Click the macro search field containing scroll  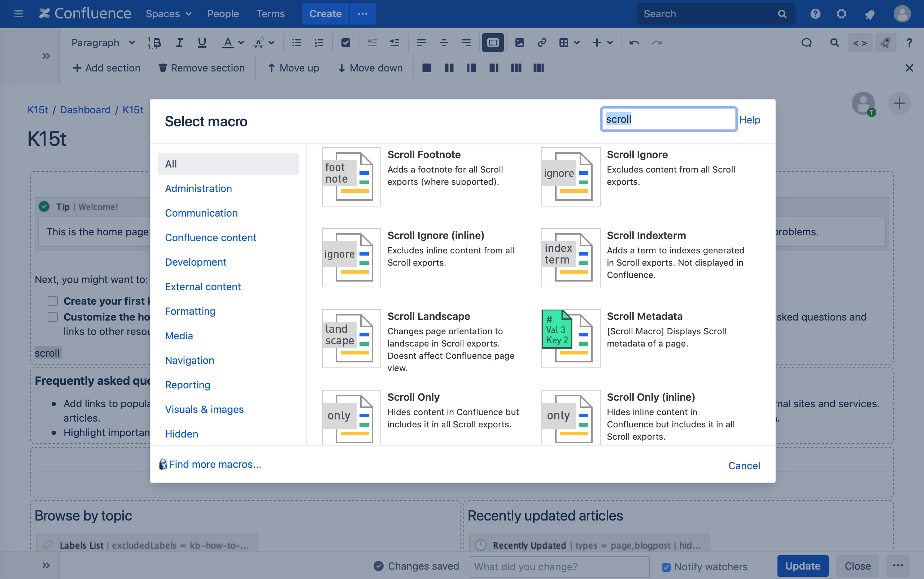point(668,119)
